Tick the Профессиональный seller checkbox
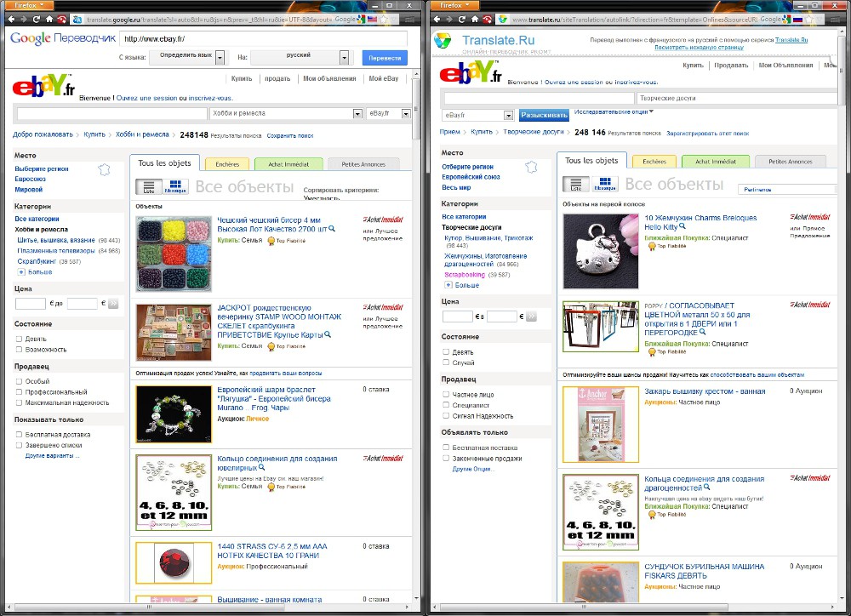This screenshot has height=616, width=851. pos(19,392)
